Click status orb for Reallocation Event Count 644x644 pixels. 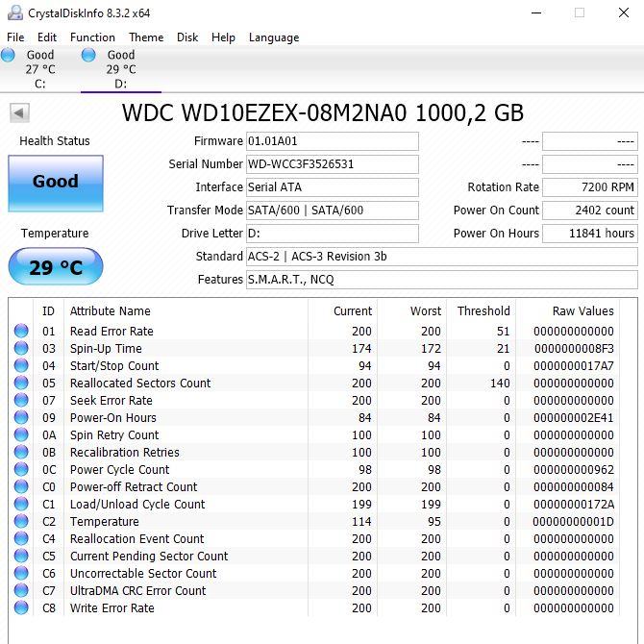point(21,538)
